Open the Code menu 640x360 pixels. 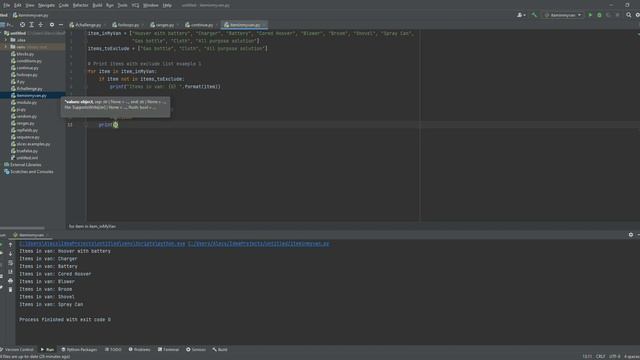click(64, 5)
